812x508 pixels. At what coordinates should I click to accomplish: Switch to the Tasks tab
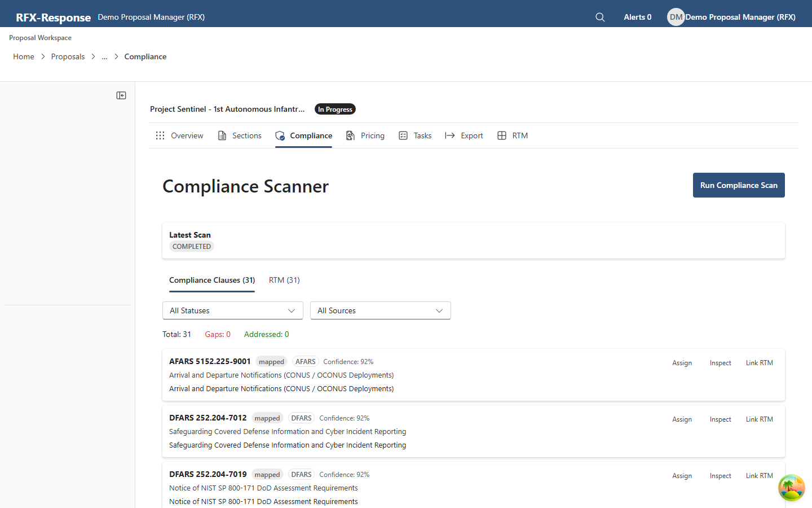(415, 135)
